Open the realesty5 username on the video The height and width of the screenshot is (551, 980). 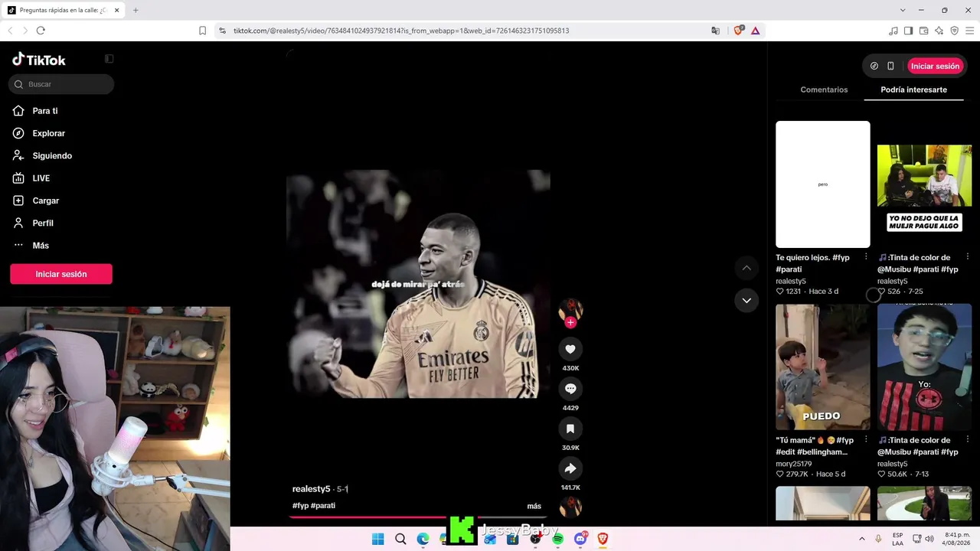[311, 489]
